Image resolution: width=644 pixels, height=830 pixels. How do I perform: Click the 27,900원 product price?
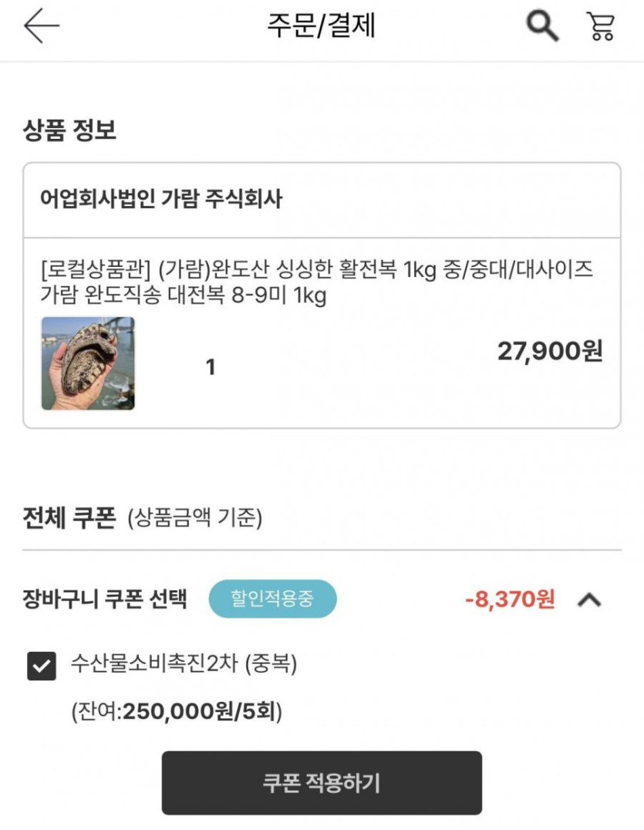(549, 352)
